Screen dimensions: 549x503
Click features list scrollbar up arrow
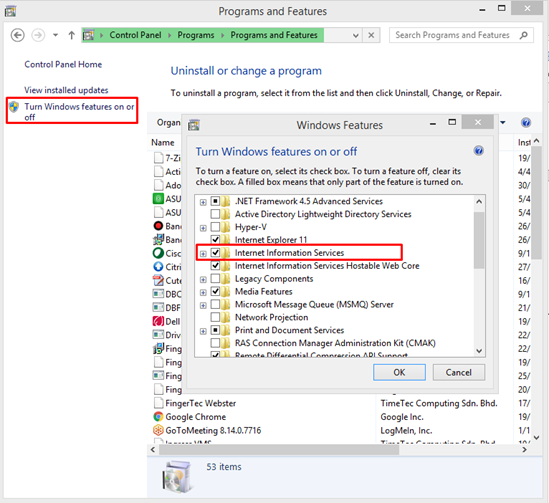click(x=479, y=202)
